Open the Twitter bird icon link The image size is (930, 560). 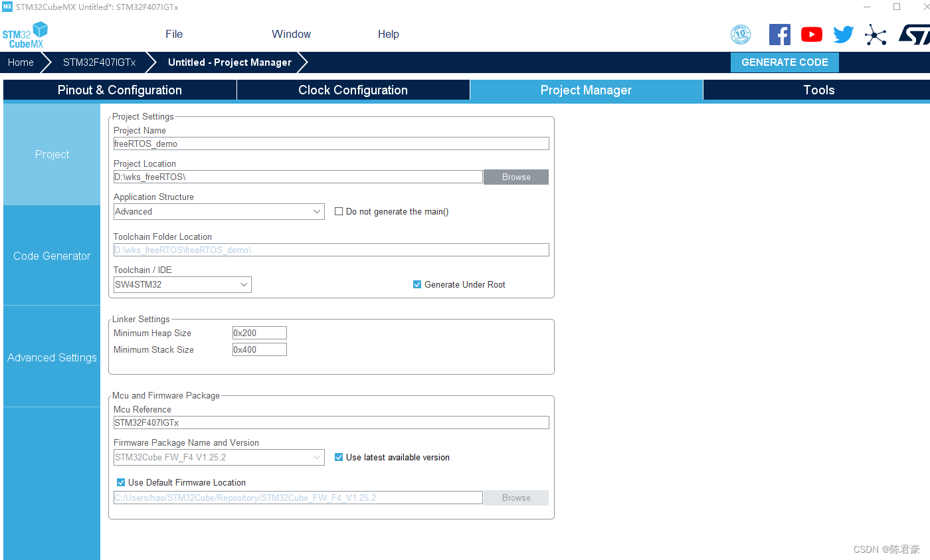point(844,35)
